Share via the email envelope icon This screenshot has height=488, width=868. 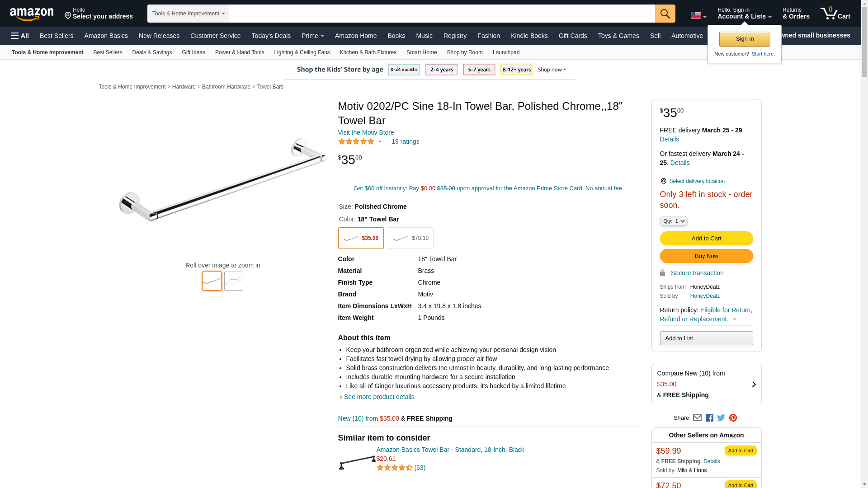697,418
